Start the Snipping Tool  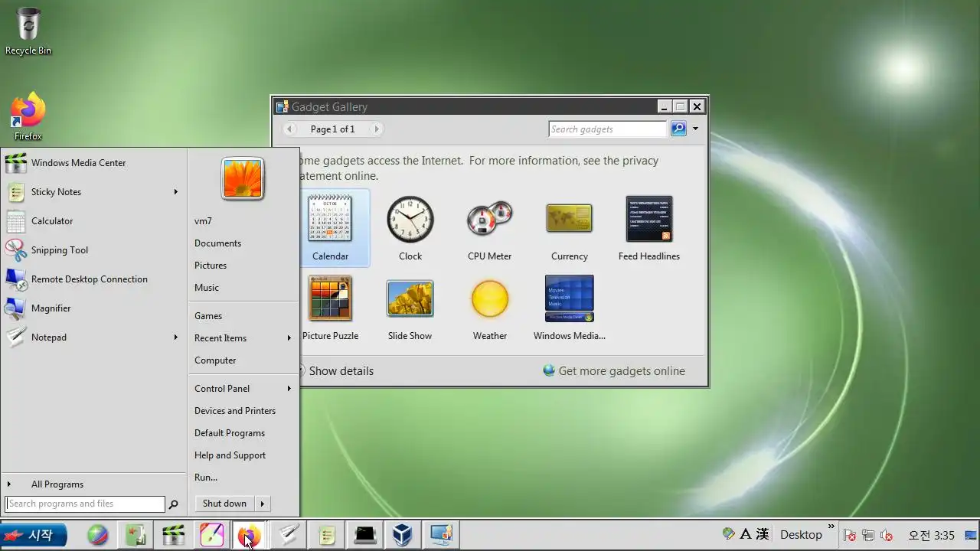(93, 250)
